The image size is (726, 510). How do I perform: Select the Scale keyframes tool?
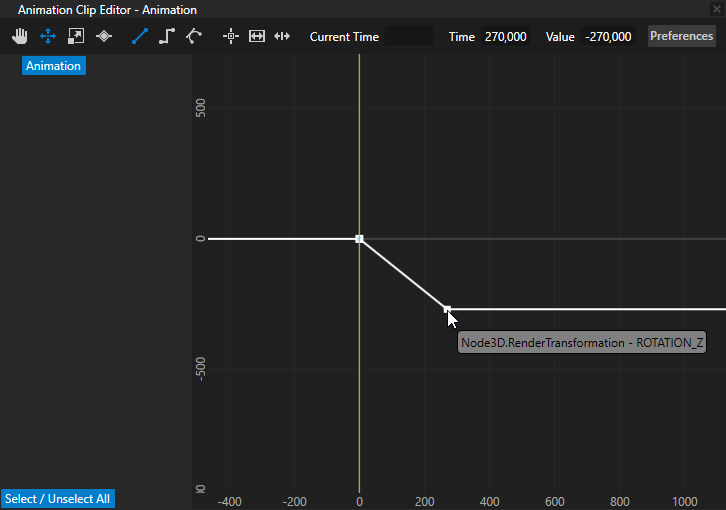(x=75, y=36)
